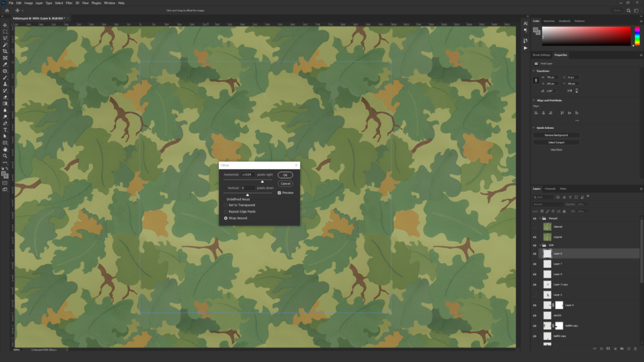Select the Zoom tool

click(x=5, y=156)
